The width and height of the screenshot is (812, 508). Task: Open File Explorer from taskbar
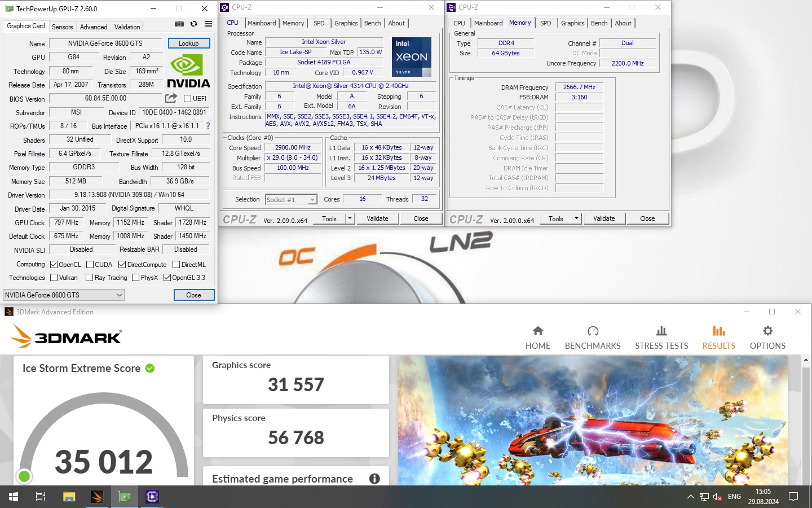pos(69,497)
